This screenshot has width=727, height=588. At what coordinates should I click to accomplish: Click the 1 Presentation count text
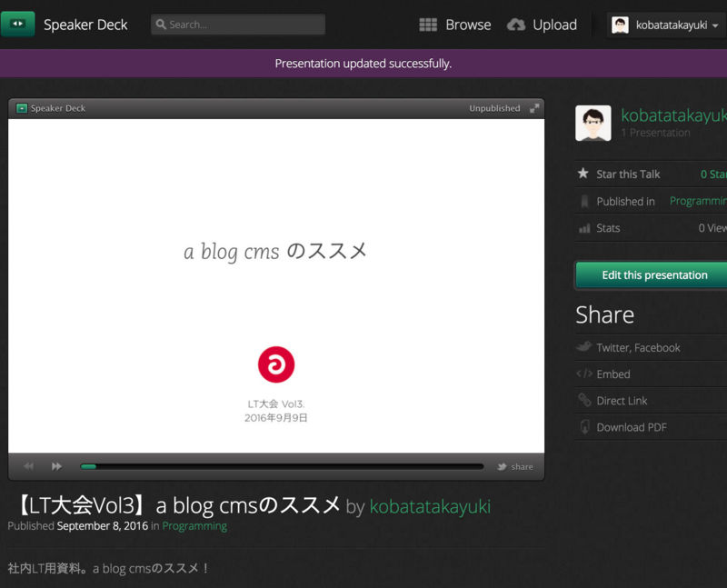pyautogui.click(x=655, y=133)
